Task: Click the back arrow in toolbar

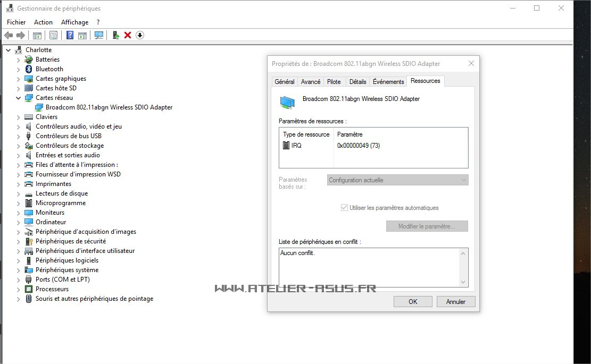Action: (x=9, y=35)
